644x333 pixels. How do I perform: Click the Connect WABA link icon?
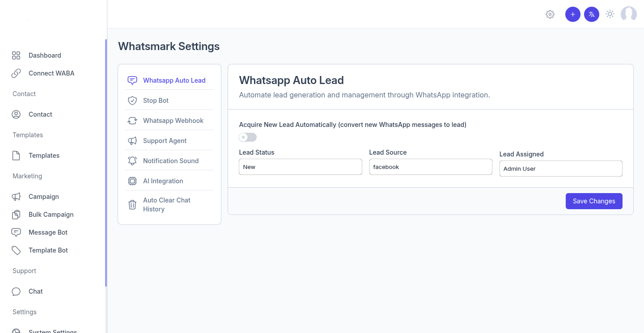click(x=16, y=73)
